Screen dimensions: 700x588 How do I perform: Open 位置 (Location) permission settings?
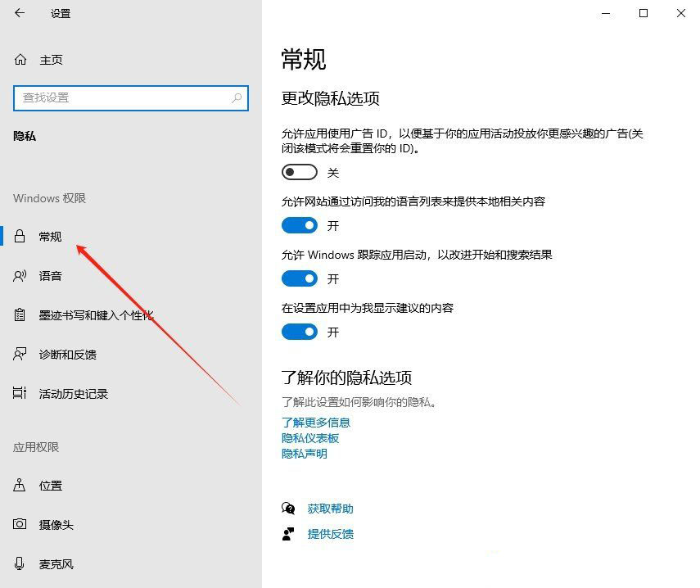49,486
